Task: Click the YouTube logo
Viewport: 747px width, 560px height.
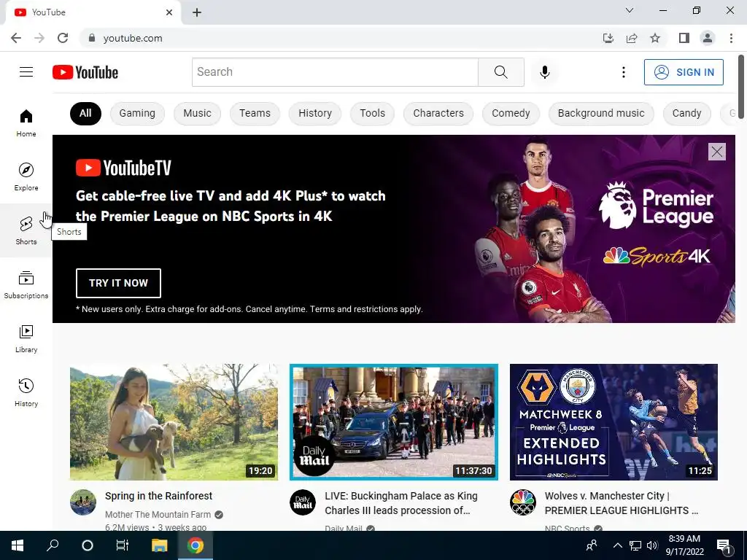Action: (x=85, y=72)
